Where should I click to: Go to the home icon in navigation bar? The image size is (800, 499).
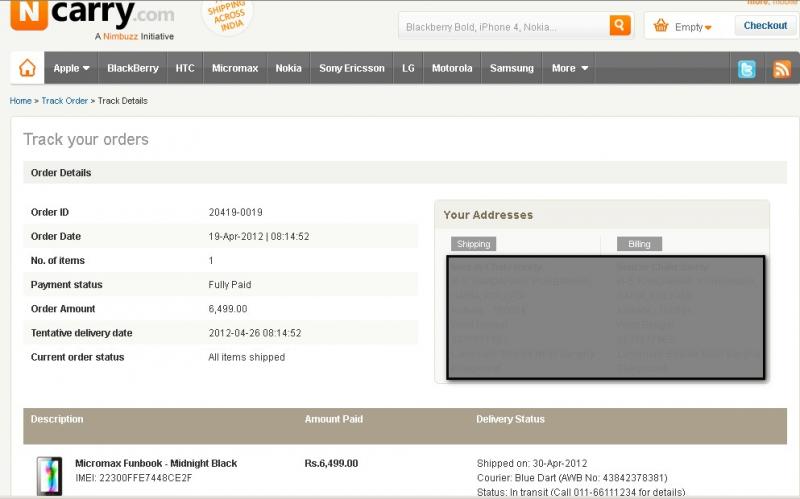27,68
